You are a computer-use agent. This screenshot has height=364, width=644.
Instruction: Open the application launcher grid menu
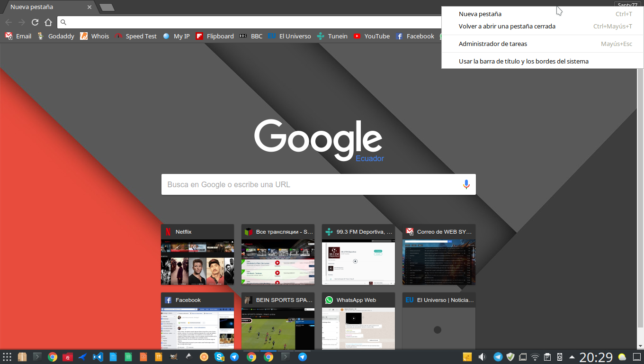(x=7, y=357)
